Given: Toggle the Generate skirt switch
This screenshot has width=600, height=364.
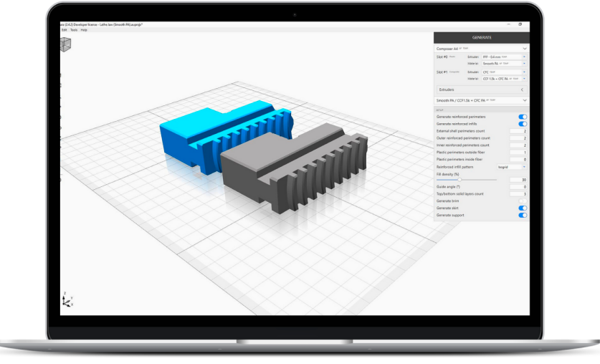Looking at the screenshot, I should click(x=523, y=208).
